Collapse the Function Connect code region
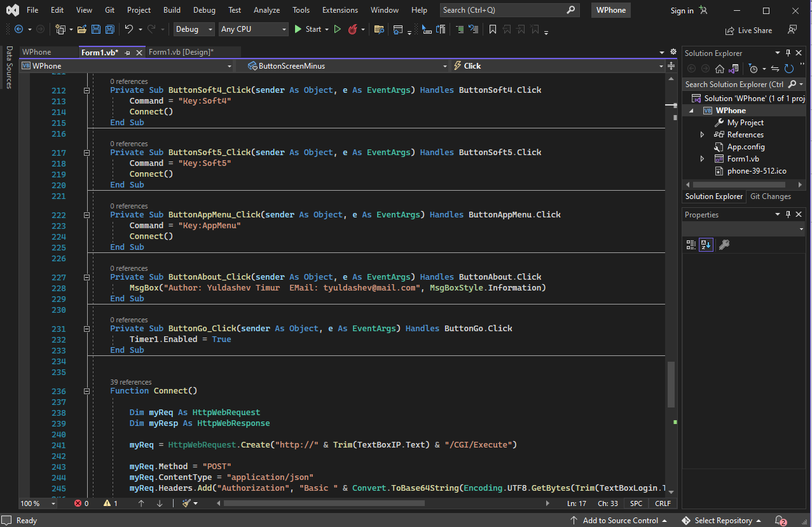Image resolution: width=812 pixels, height=527 pixels. [86, 392]
